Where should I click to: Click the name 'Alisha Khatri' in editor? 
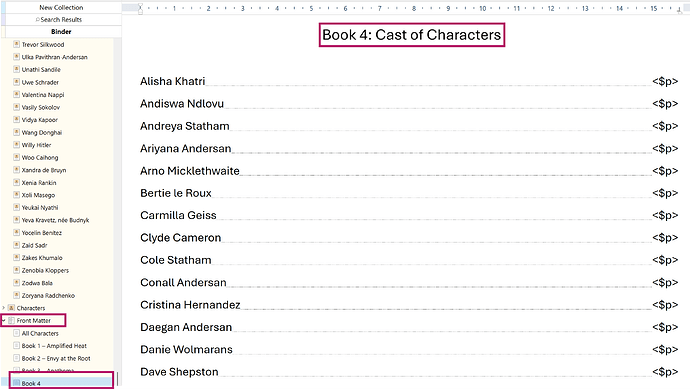click(172, 81)
